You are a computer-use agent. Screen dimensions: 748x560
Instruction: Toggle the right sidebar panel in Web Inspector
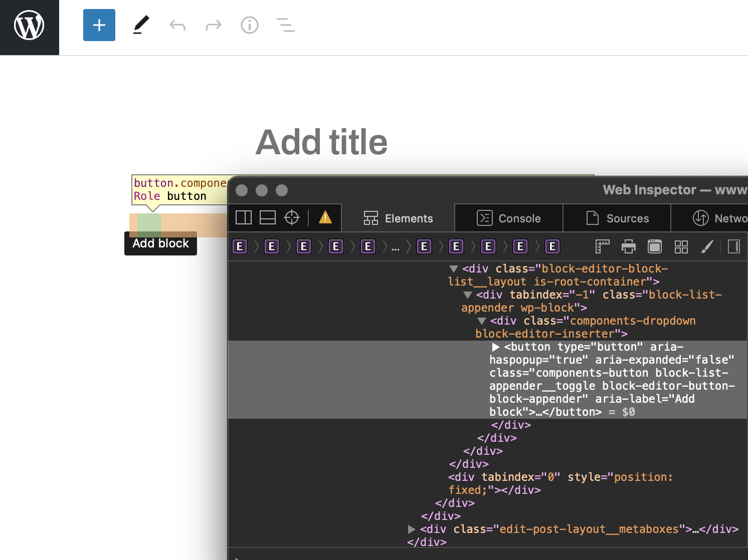(734, 246)
